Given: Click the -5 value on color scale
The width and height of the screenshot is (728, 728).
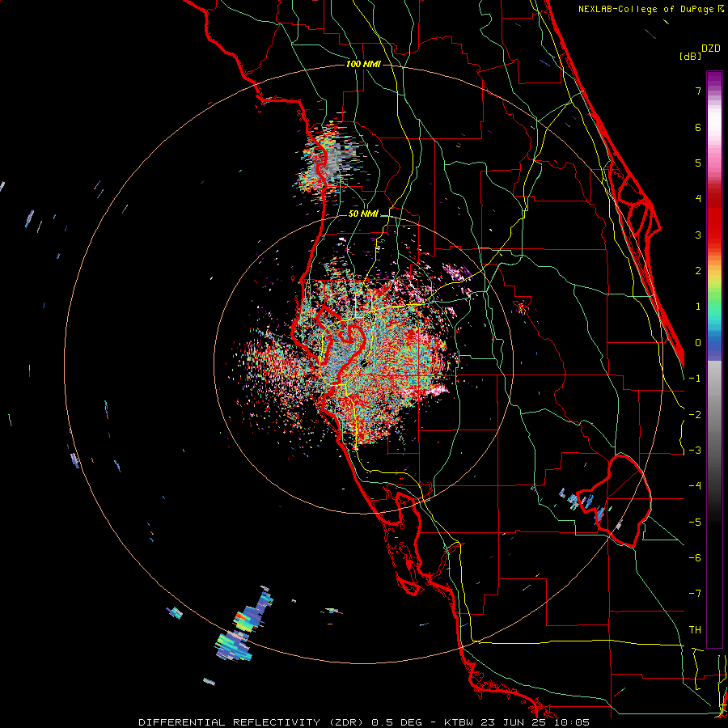Looking at the screenshot, I should (695, 523).
